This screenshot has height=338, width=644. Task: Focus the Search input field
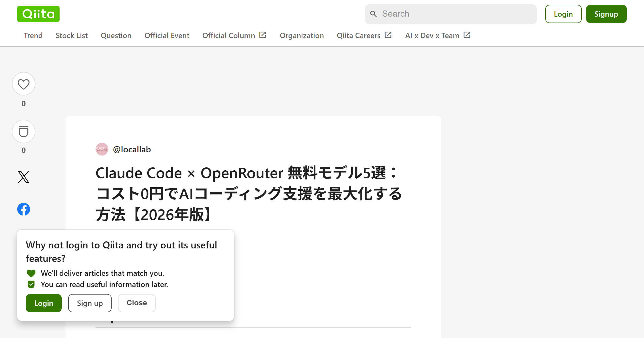point(451,14)
